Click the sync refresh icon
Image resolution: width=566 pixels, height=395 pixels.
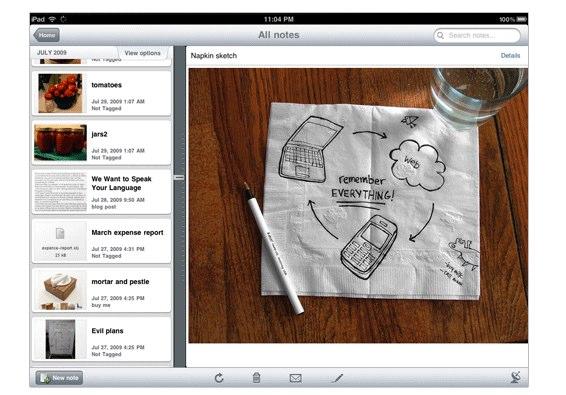pyautogui.click(x=219, y=378)
